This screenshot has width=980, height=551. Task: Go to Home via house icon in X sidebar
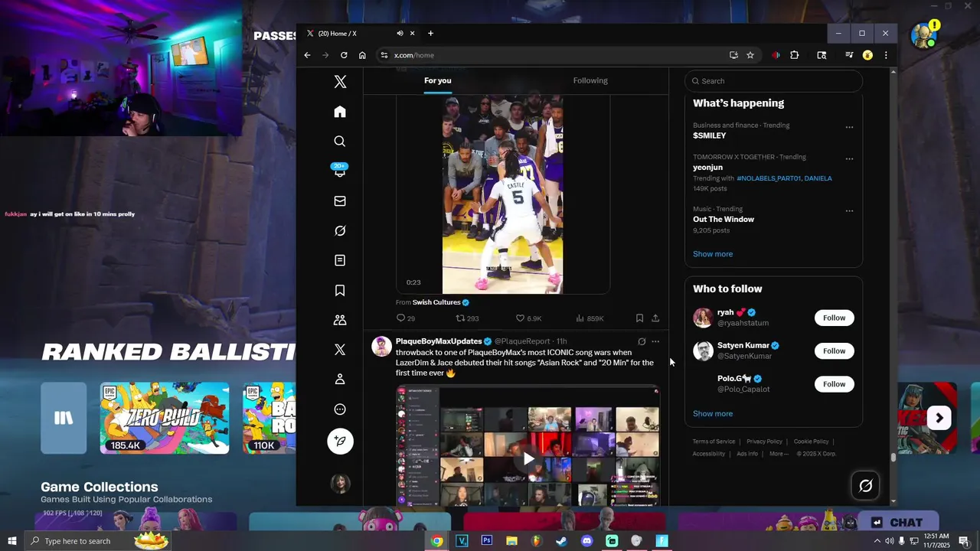click(x=340, y=112)
